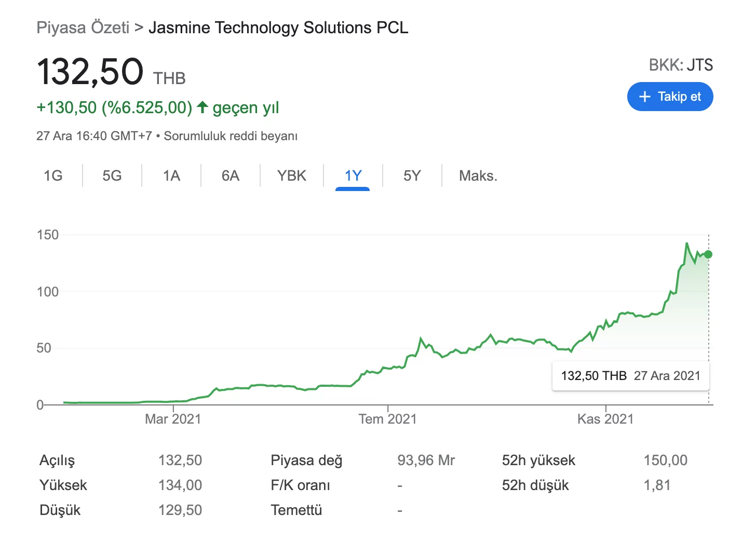Click the Mar 2021 axis marker
This screenshot has width=756, height=542.
[x=173, y=419]
